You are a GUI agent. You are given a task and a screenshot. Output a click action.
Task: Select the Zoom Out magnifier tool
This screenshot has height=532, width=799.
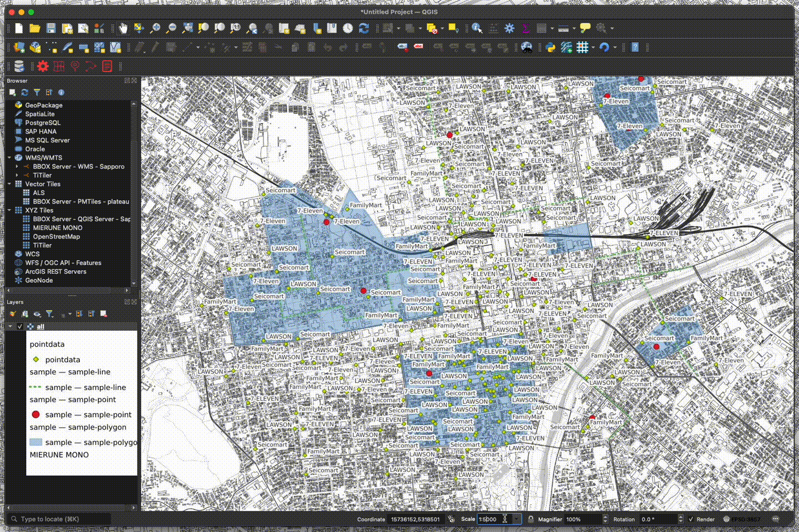(171, 28)
